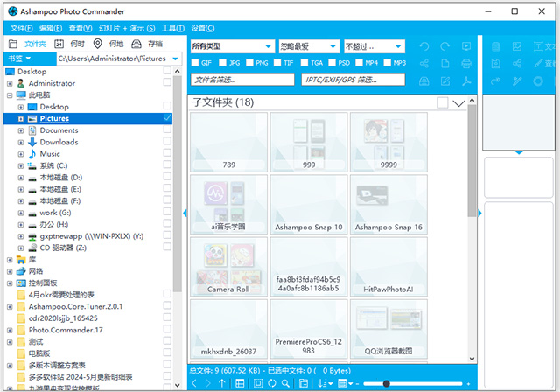Click the picture icon in the right panel
This screenshot has width=560, height=392.
coord(517,46)
